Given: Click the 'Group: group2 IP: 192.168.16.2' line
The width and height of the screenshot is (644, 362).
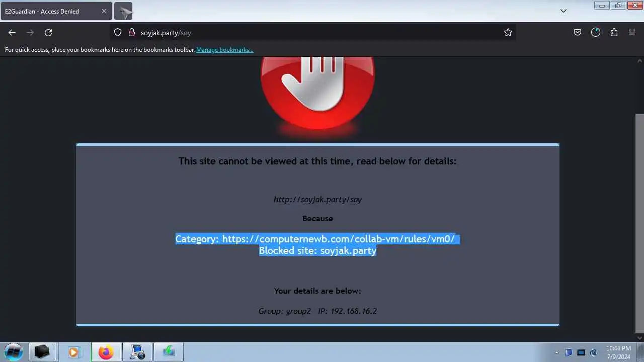Looking at the screenshot, I should point(317,311).
